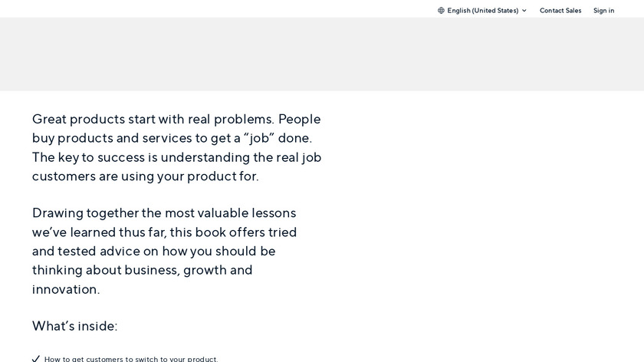This screenshot has width=644, height=362.
Task: Click the Sign in link
Action: [x=603, y=11]
